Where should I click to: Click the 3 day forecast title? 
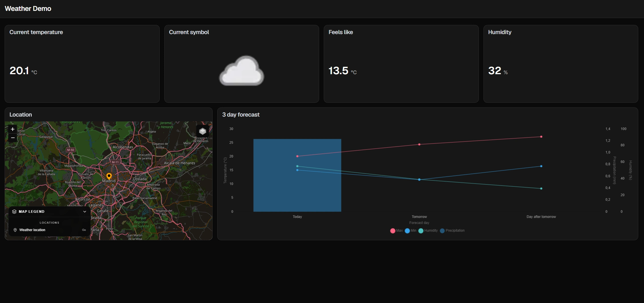click(x=241, y=115)
